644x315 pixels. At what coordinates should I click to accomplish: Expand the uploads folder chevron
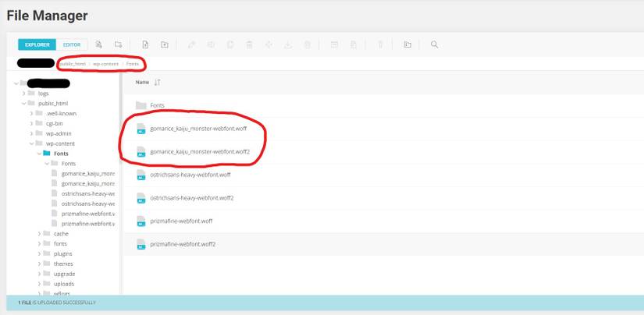click(40, 284)
